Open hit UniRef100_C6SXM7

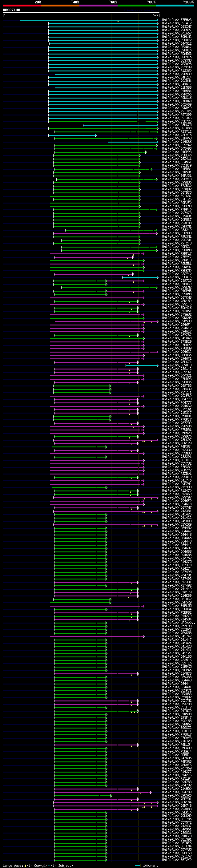coord(176,26)
